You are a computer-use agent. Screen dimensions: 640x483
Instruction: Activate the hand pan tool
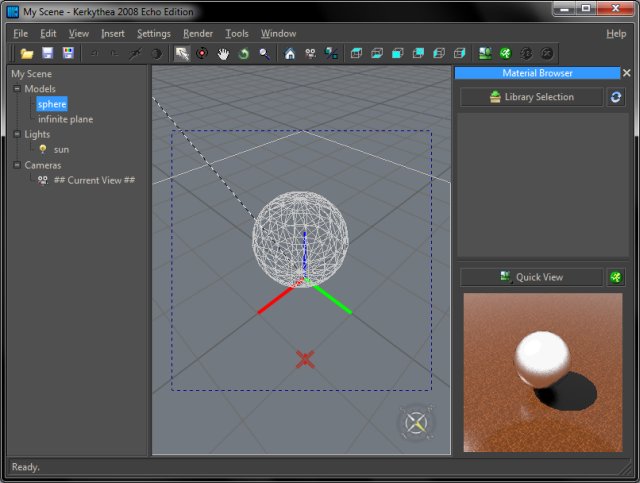223,53
